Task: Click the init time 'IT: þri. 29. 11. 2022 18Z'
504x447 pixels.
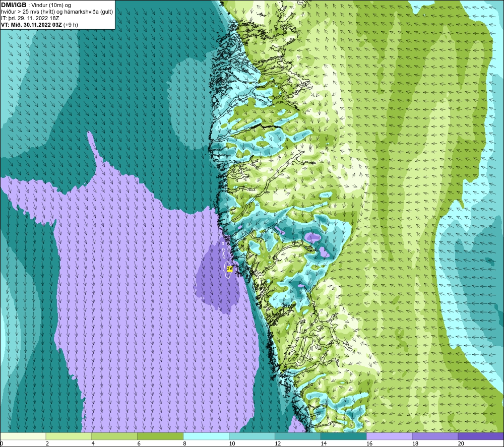Action: pos(30,18)
